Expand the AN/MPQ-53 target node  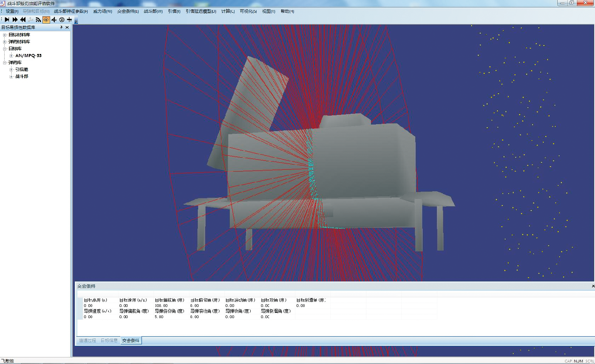click(x=11, y=56)
